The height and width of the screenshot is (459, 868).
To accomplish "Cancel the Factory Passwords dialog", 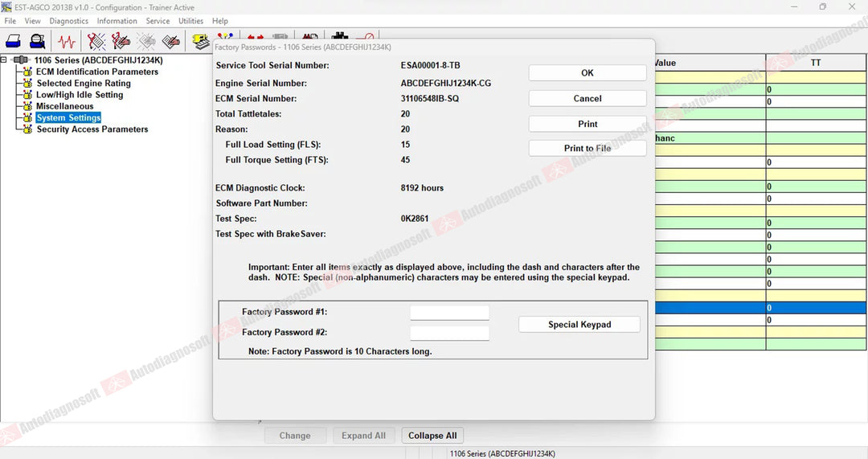I will tap(588, 99).
